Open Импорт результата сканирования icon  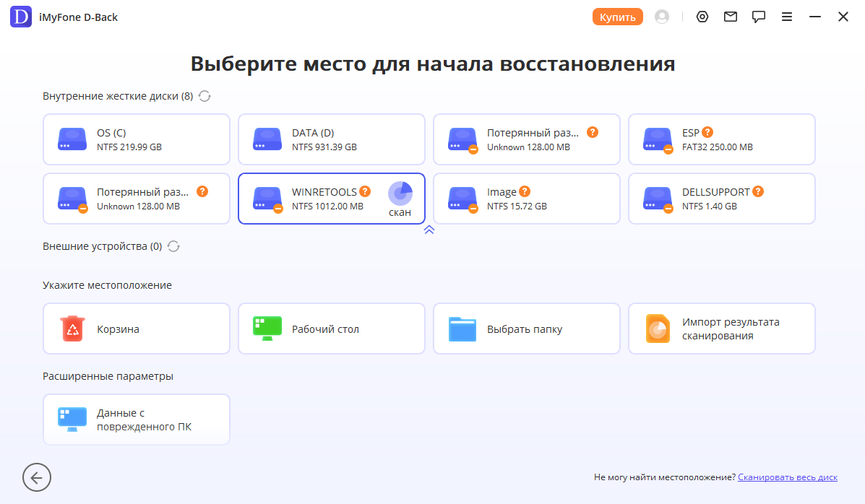click(658, 329)
